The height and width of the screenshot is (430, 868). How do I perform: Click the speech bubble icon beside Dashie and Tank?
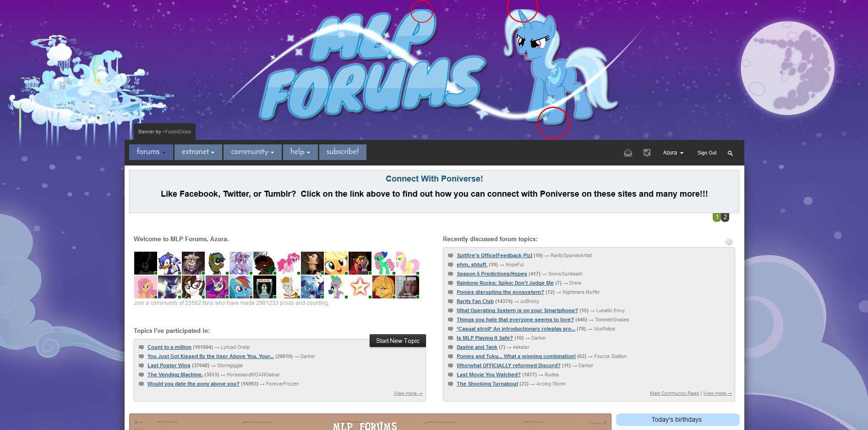451,347
